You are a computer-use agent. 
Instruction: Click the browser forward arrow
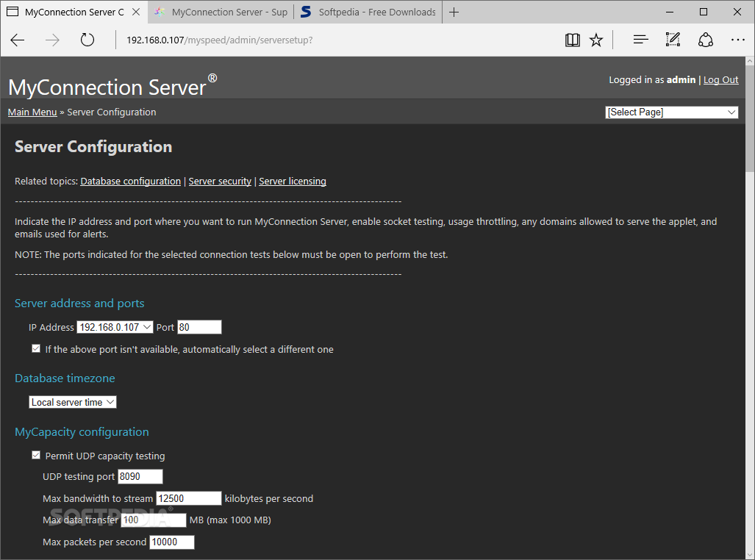click(x=52, y=40)
